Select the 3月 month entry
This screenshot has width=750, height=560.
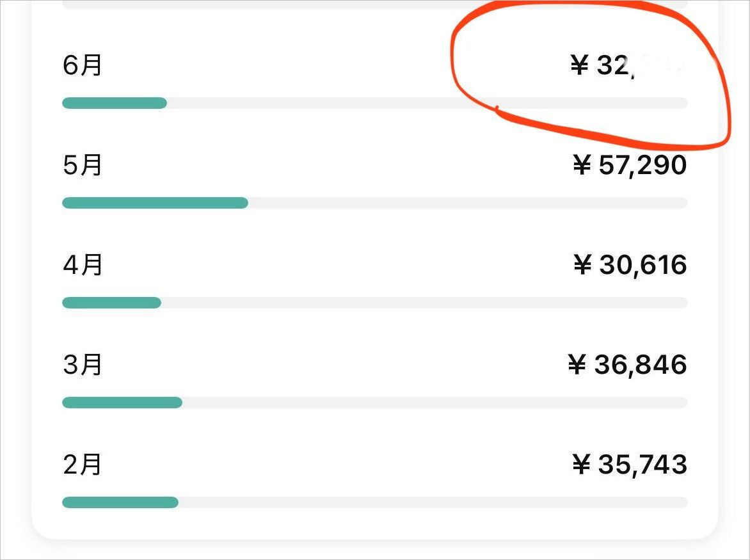tap(83, 364)
